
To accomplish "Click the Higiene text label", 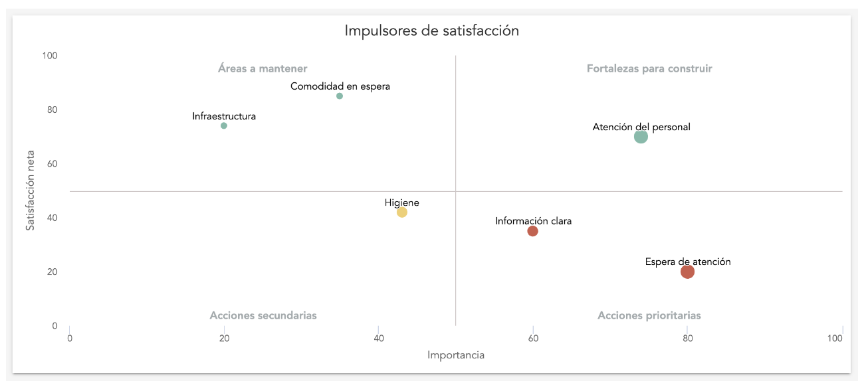I will [402, 203].
